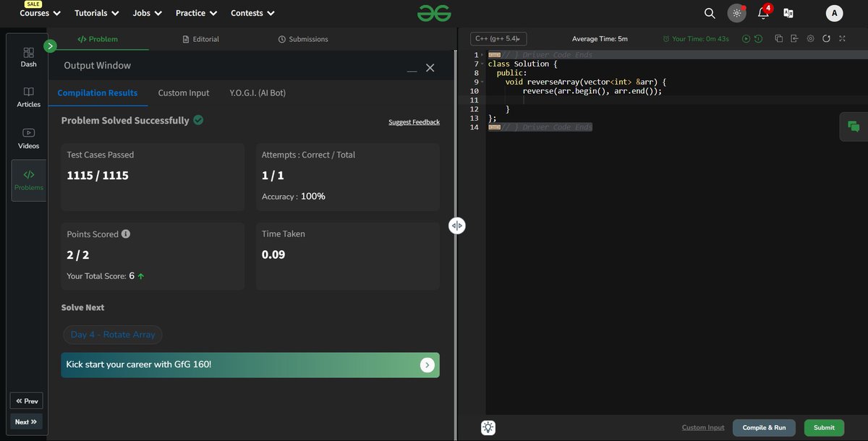
Task: Click the Submit button
Action: pos(824,427)
